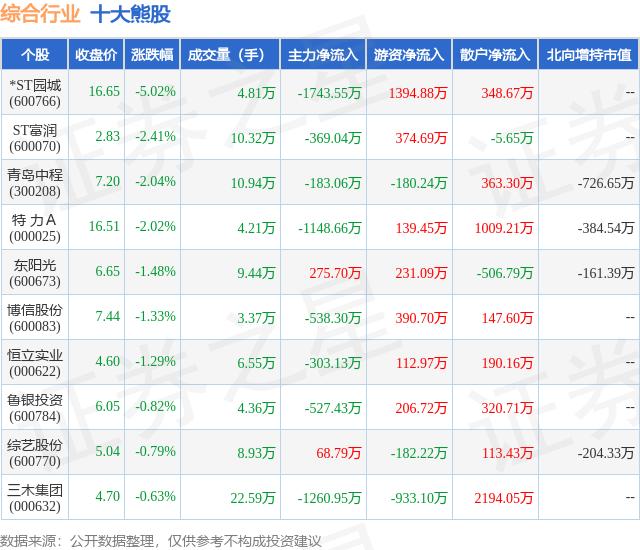The height and width of the screenshot is (550, 640).
Task: Click the closing price 16.65
Action: (104, 91)
